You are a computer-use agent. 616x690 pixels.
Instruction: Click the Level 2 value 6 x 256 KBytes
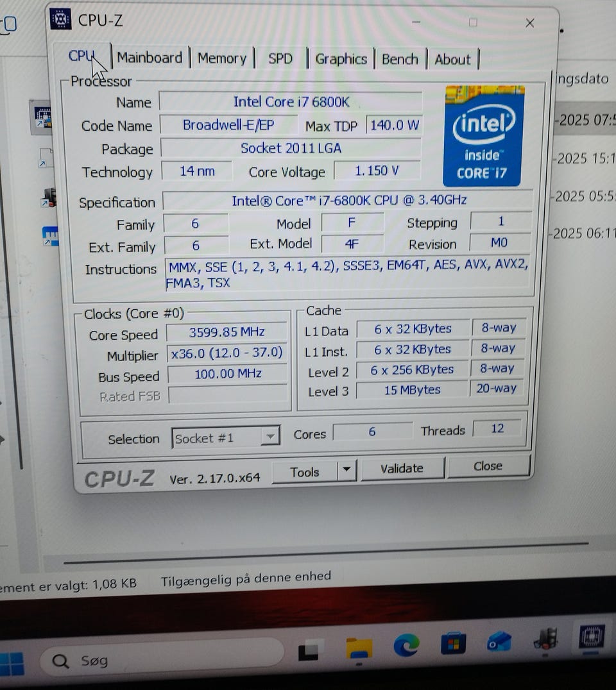[x=412, y=369]
